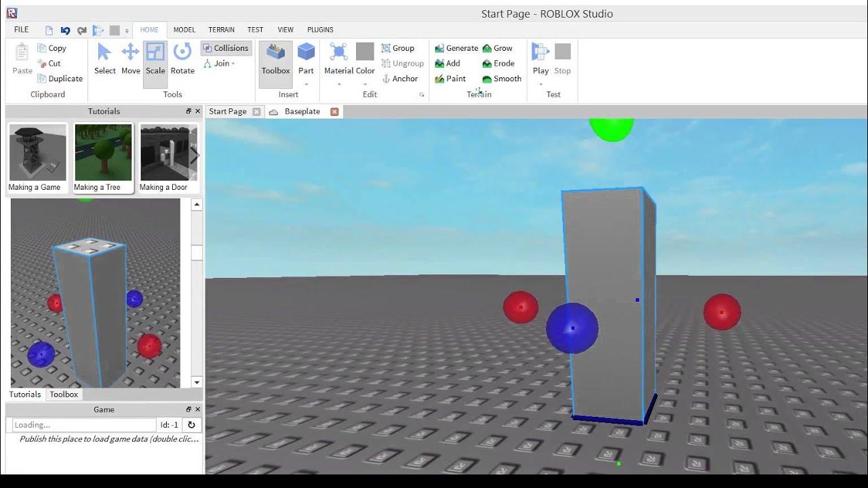Undock the Game panel
The height and width of the screenshot is (488, 868).
[x=189, y=409]
